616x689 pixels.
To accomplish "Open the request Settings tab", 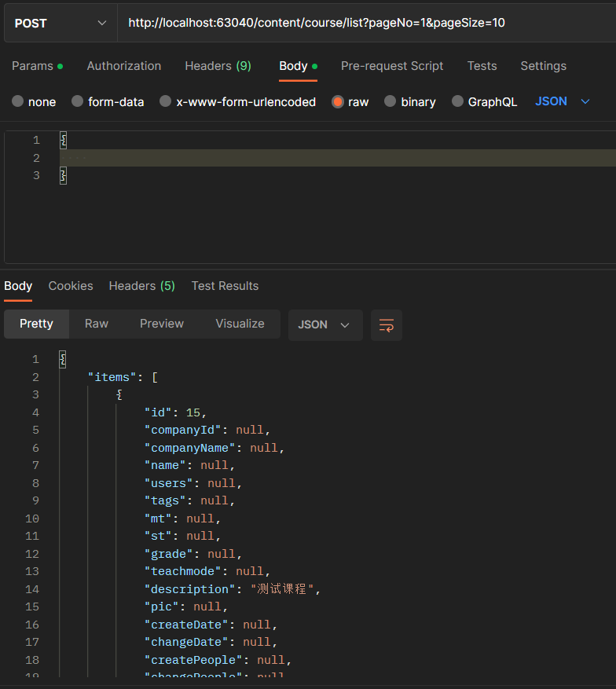I will pos(543,66).
